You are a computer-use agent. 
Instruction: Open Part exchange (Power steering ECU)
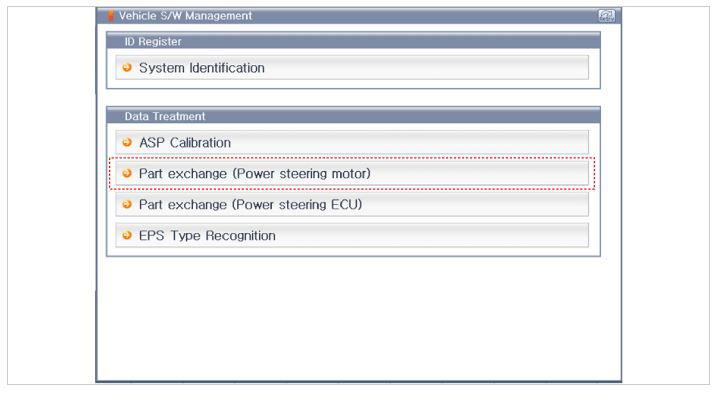point(352,204)
